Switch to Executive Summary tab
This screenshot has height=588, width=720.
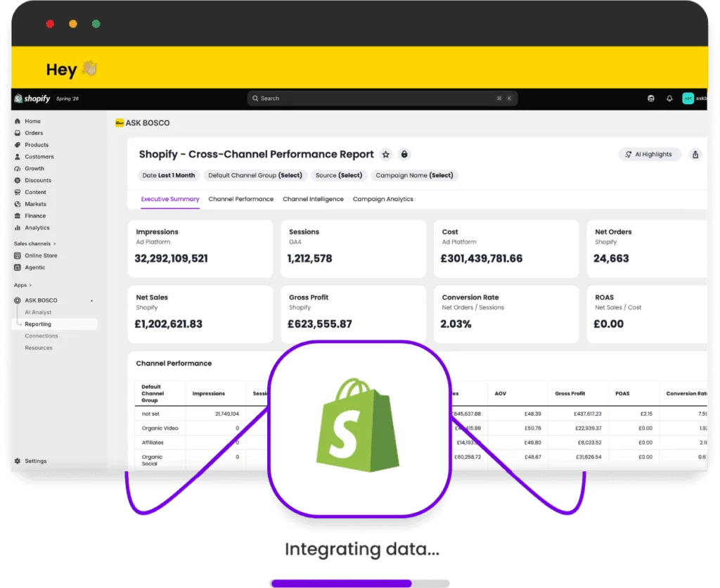[170, 199]
